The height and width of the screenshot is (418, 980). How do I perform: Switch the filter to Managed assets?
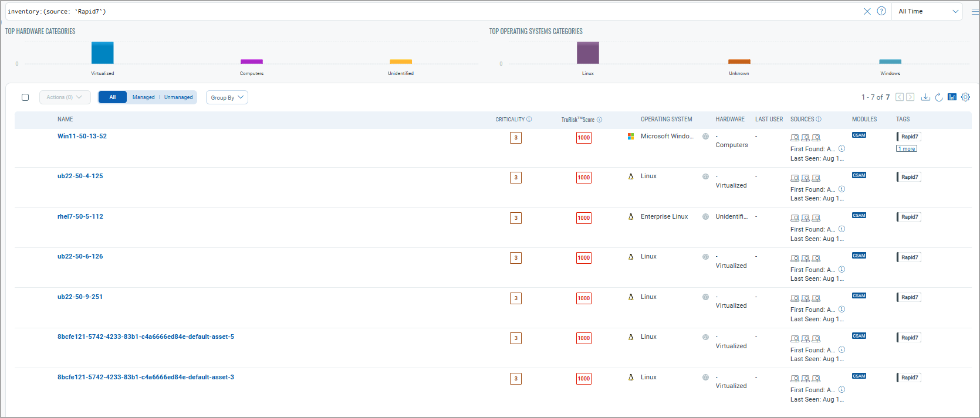(143, 97)
